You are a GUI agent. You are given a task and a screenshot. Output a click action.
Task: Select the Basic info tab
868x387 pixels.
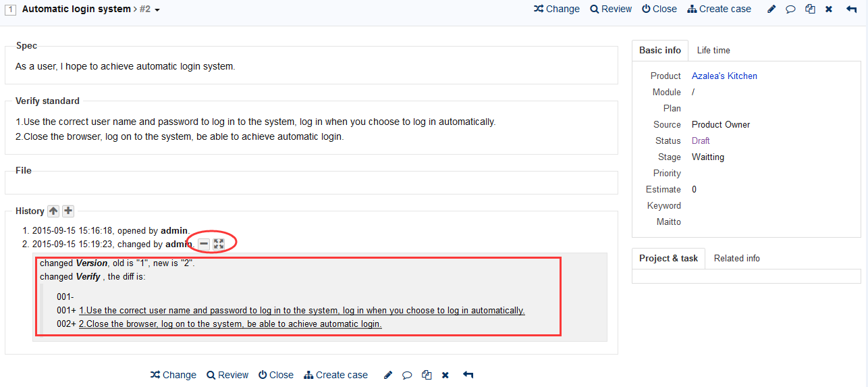tap(659, 50)
